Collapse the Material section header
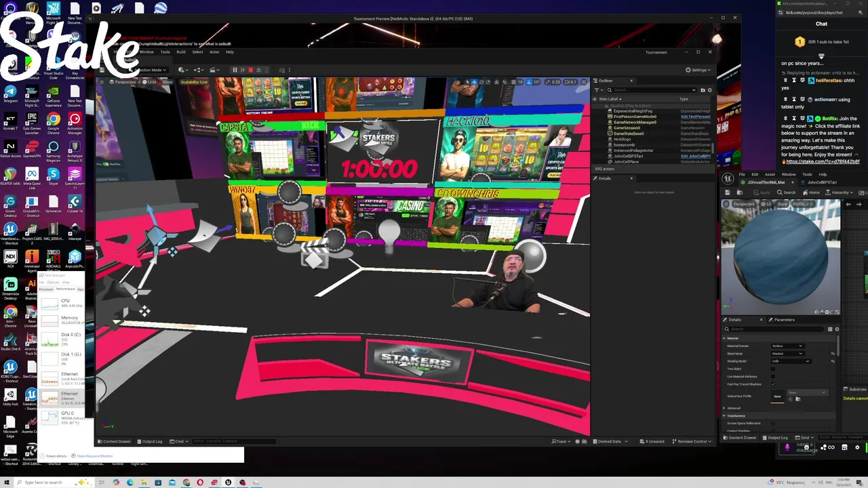Viewport: 868px width, 488px height. (724, 338)
